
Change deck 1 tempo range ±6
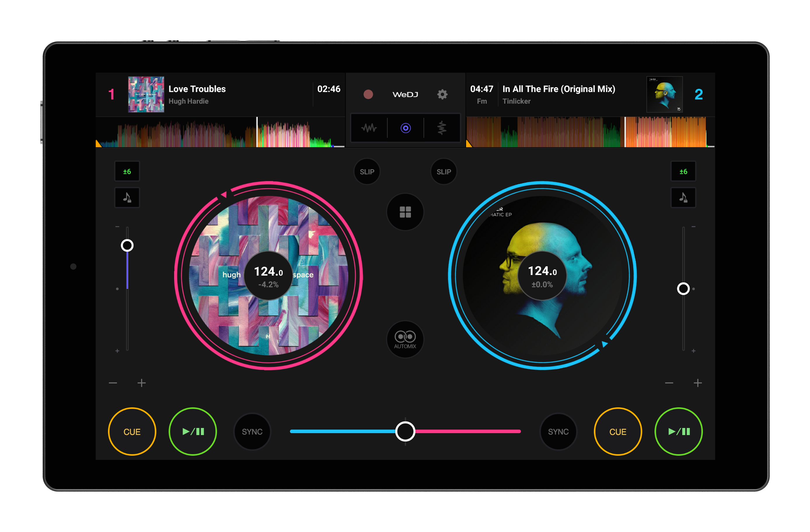click(127, 172)
